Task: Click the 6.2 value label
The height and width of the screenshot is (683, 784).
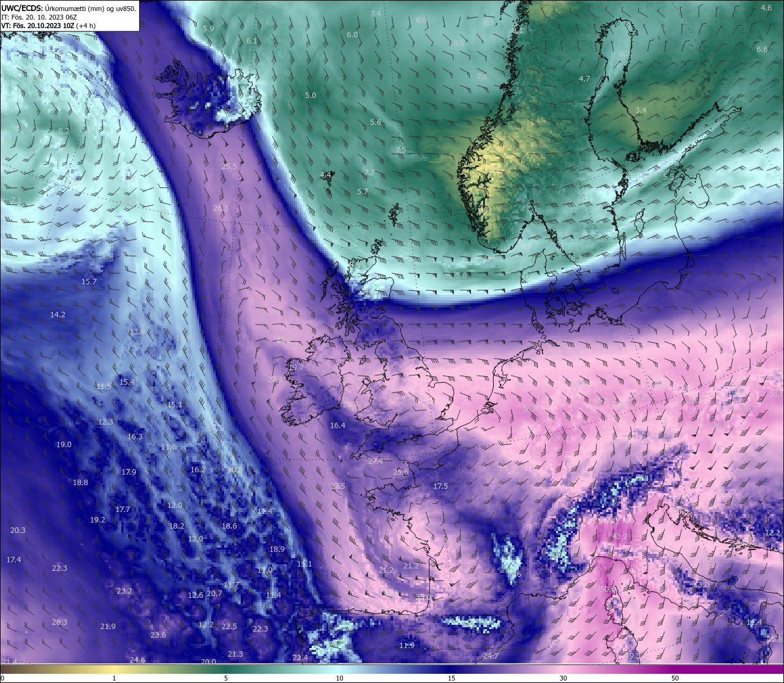Action: tap(64, 130)
